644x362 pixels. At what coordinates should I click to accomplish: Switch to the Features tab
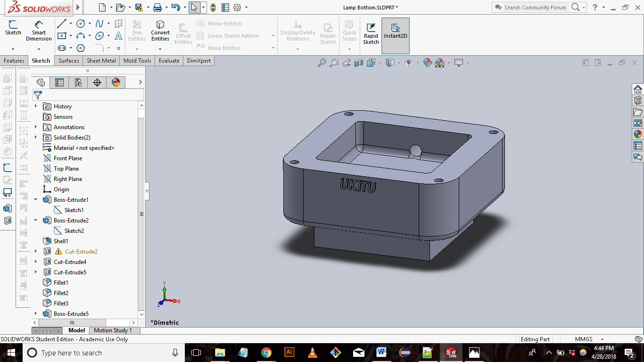14,61
